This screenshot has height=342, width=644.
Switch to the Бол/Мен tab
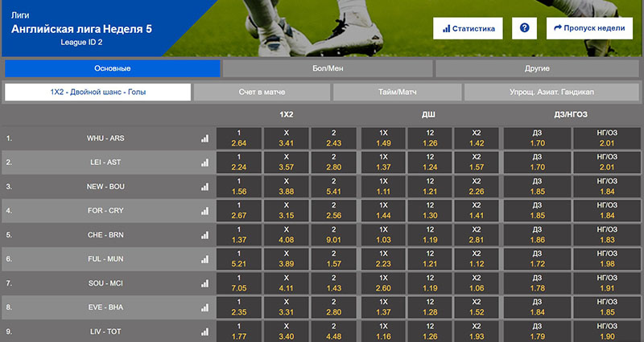tap(326, 68)
